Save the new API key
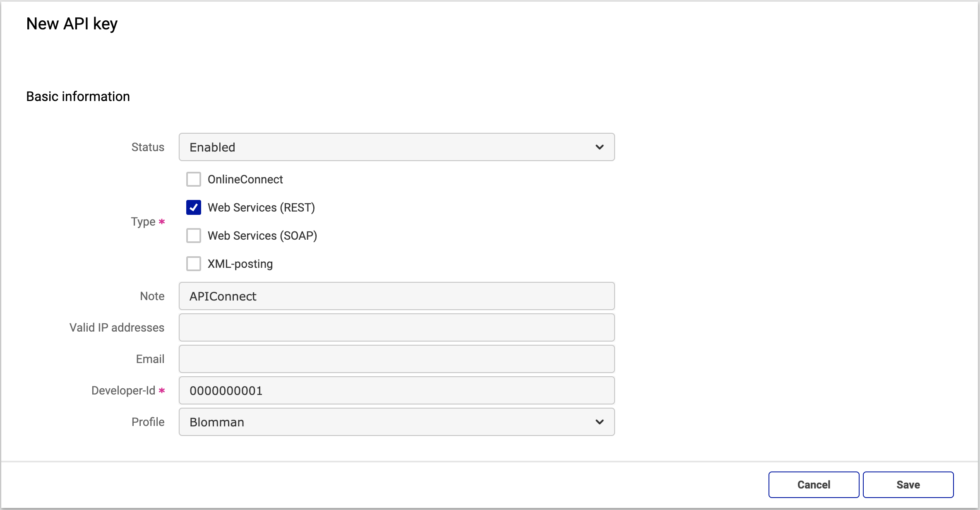 (x=908, y=485)
